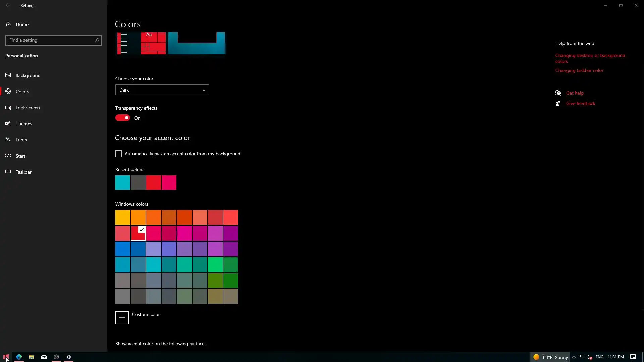The height and width of the screenshot is (362, 644).
Task: Click the Give feedback link
Action: click(580, 104)
